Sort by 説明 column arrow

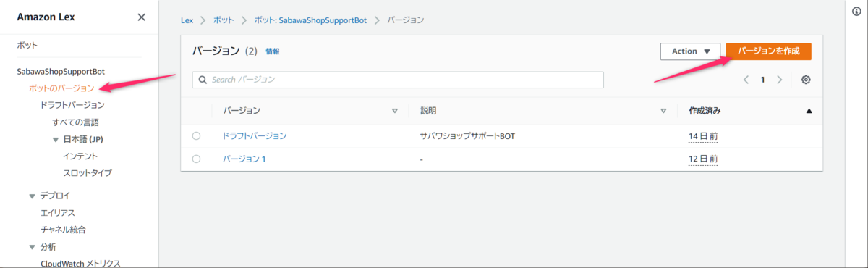point(663,111)
